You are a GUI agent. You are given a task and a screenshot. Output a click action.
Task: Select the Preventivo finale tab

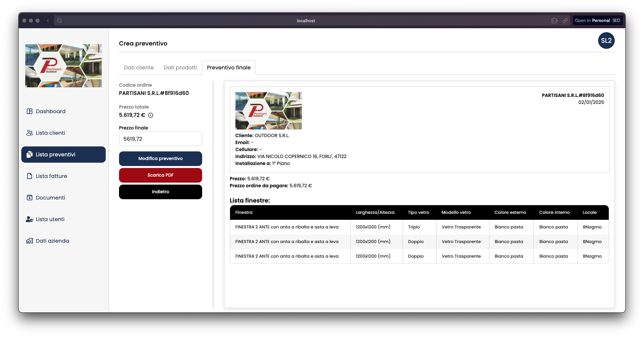(229, 67)
